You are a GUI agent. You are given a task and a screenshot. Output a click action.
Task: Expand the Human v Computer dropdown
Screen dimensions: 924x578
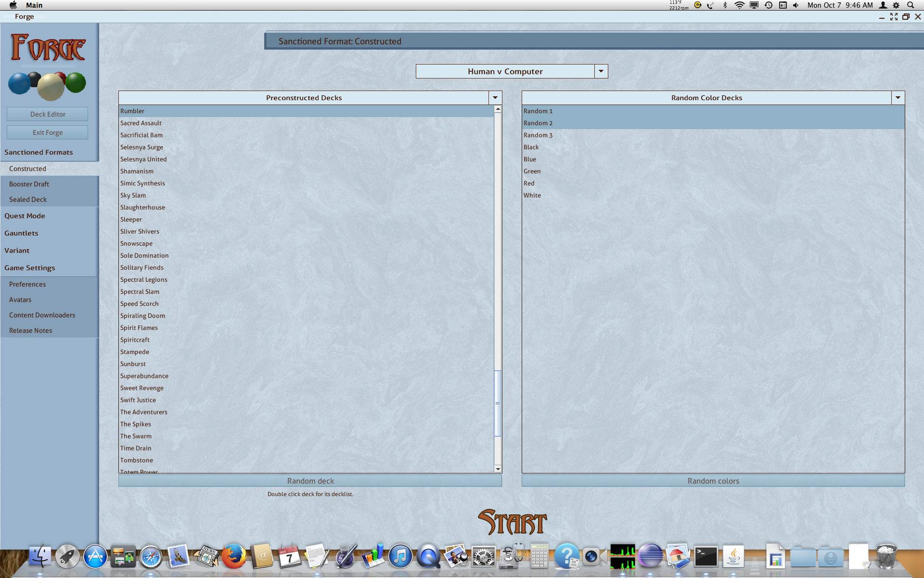point(601,71)
